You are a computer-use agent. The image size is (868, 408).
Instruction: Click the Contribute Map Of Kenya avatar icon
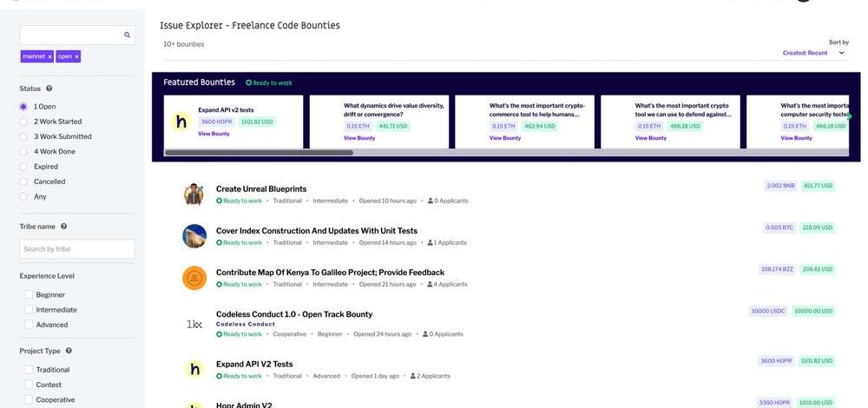click(x=194, y=278)
